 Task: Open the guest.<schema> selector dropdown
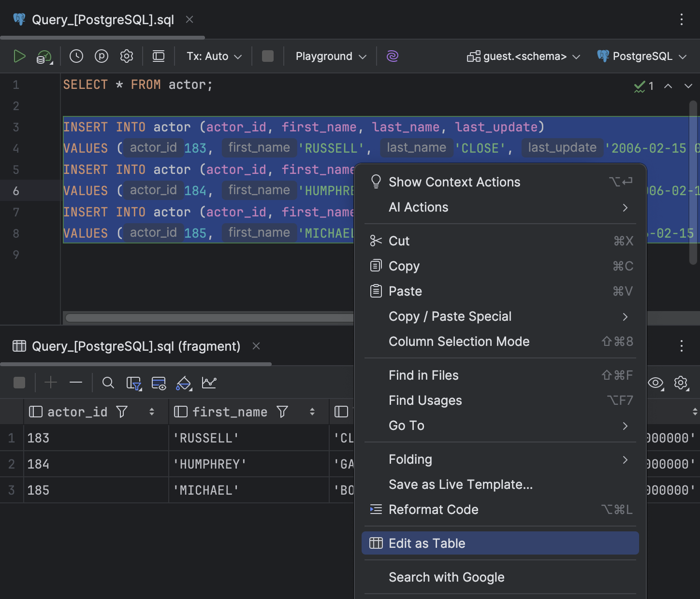523,56
